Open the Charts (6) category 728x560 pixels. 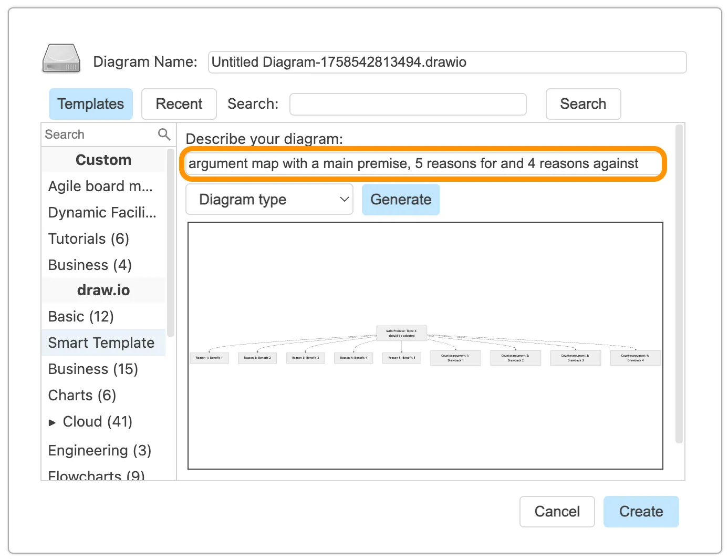(82, 396)
